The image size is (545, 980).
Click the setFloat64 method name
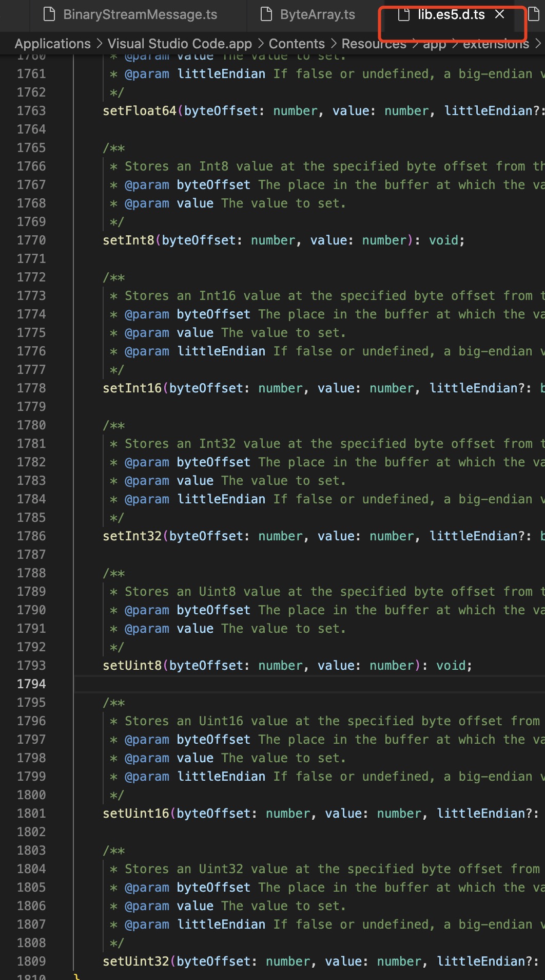tap(140, 111)
